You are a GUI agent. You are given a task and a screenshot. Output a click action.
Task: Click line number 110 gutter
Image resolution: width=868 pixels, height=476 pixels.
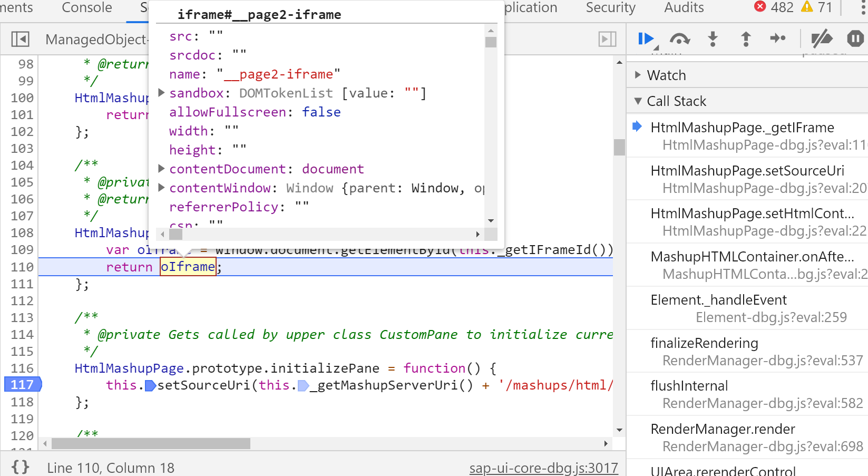coord(22,267)
